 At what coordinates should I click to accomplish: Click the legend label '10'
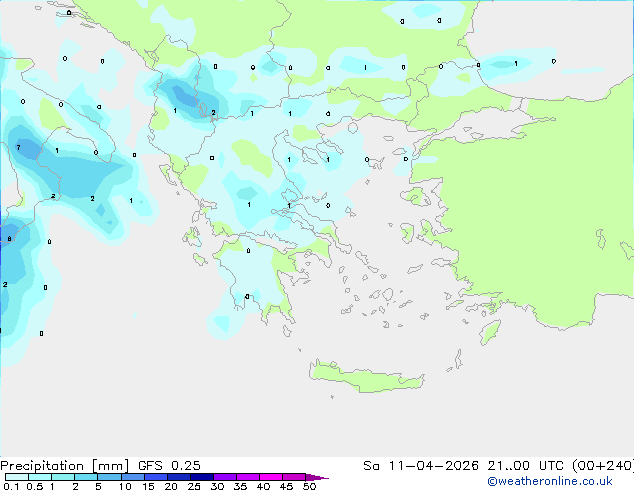point(125,486)
